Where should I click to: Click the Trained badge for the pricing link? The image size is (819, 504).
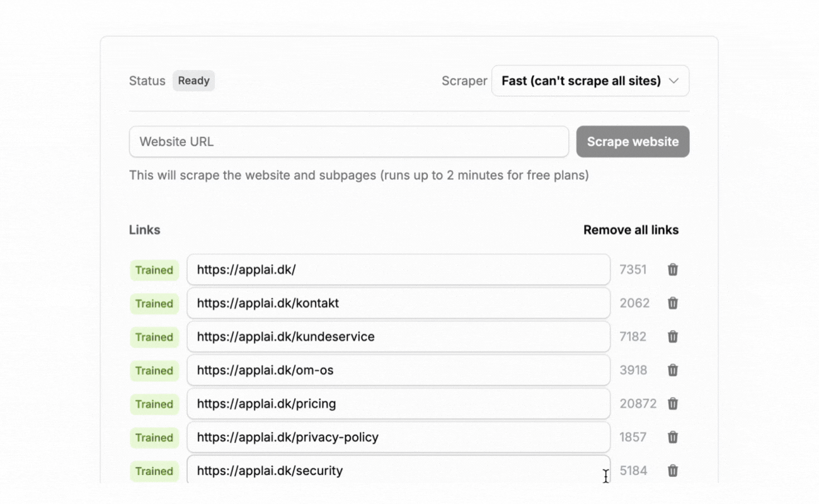[154, 404]
